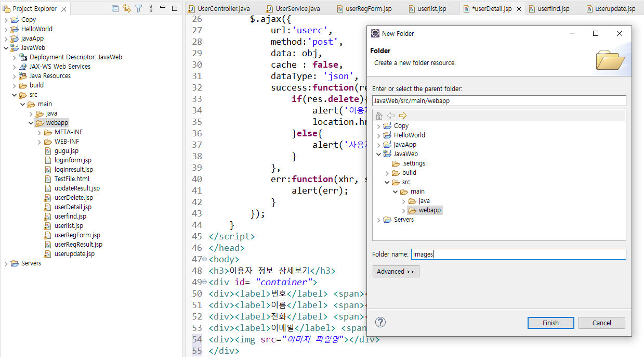Click line number 54 in editor gutter
644x357 pixels.
[196, 339]
